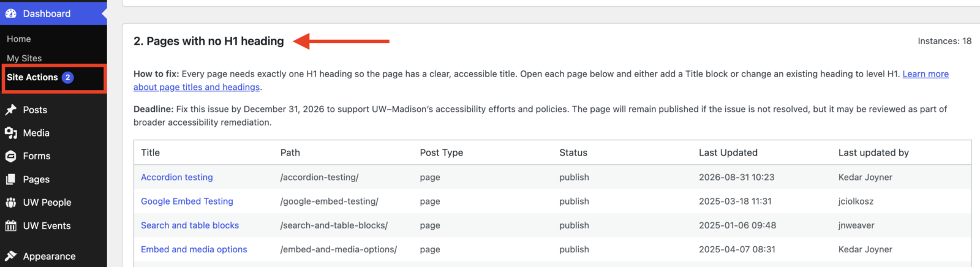Click the Pages icon in sidebar
Image resolution: width=980 pixels, height=267 pixels.
[x=11, y=179]
